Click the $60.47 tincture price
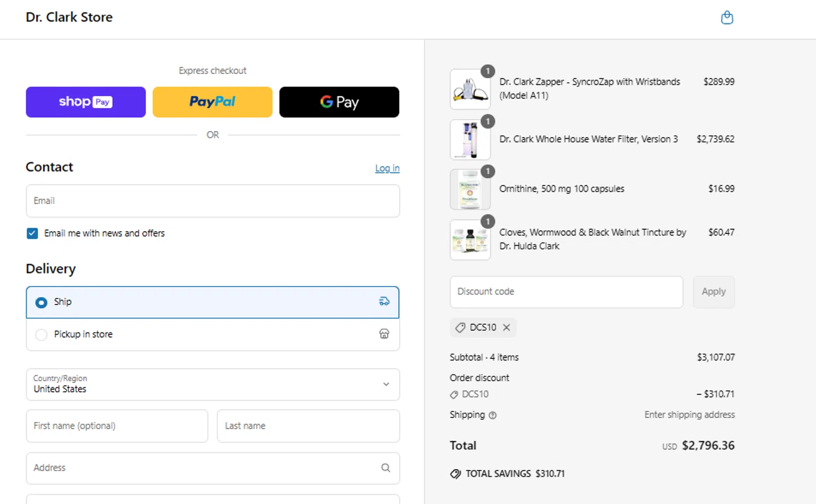The height and width of the screenshot is (504, 816). (721, 232)
